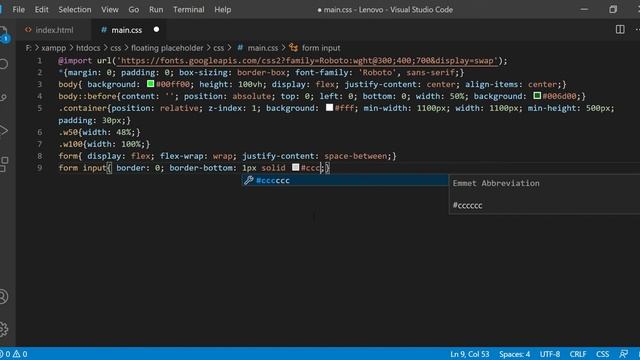The image size is (640, 360).
Task: Open the Run and Debug view
Action: pyautogui.click(x=4, y=131)
